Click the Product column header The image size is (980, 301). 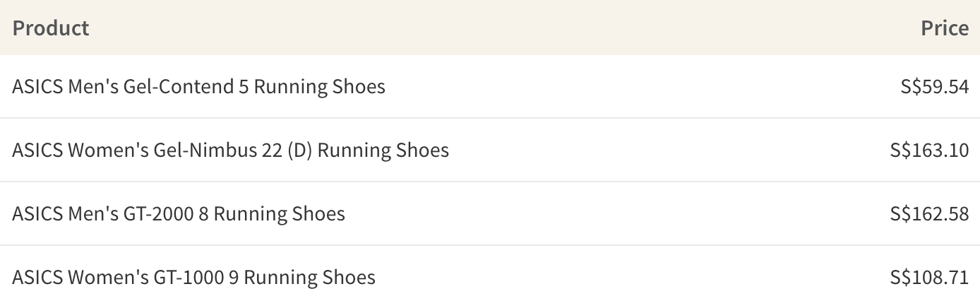(x=51, y=28)
